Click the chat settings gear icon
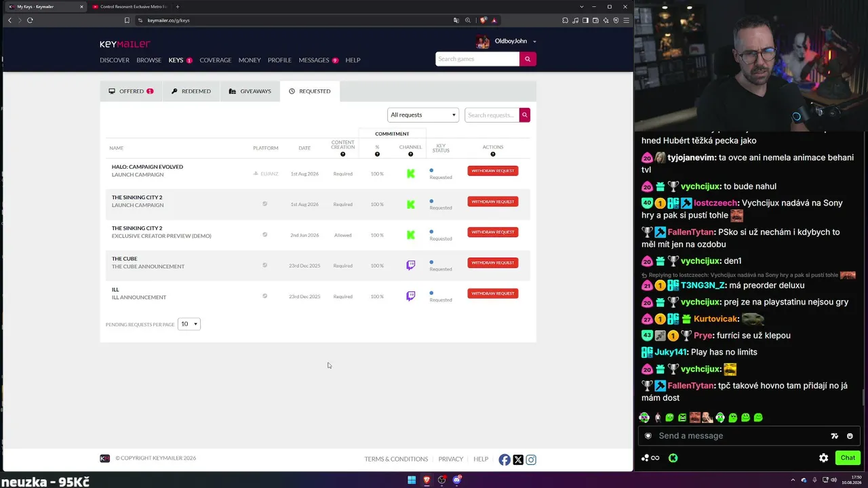 tap(823, 458)
